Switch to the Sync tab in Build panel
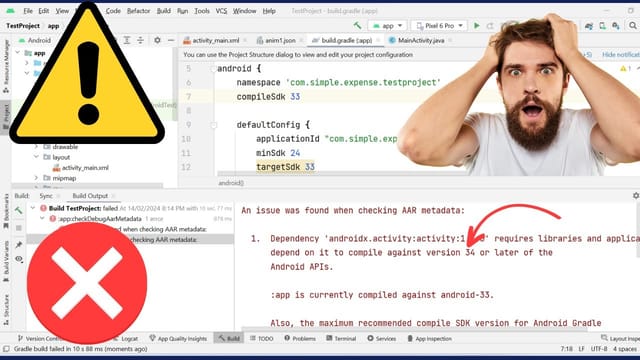 coord(46,196)
